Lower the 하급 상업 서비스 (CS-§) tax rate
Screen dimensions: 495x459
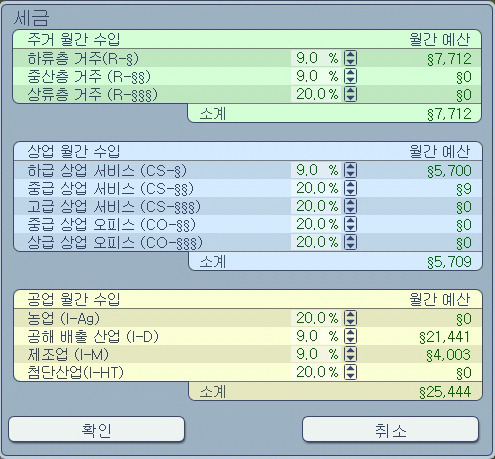click(x=350, y=174)
